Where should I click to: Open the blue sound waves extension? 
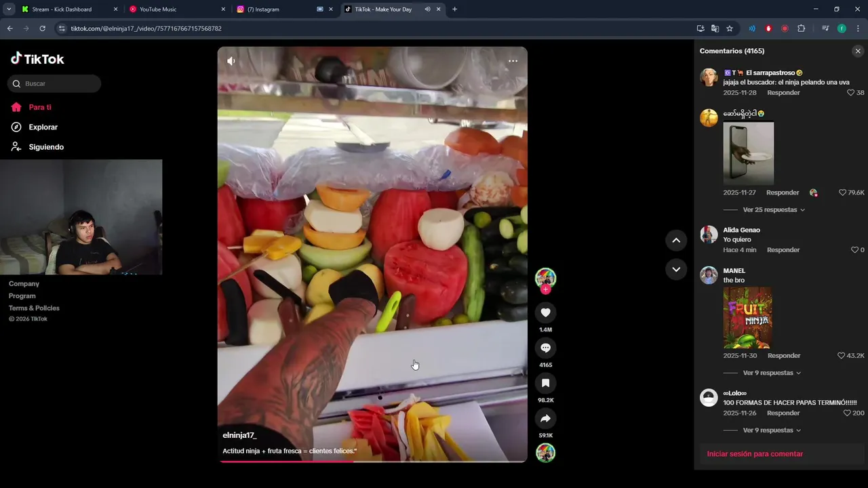click(752, 28)
